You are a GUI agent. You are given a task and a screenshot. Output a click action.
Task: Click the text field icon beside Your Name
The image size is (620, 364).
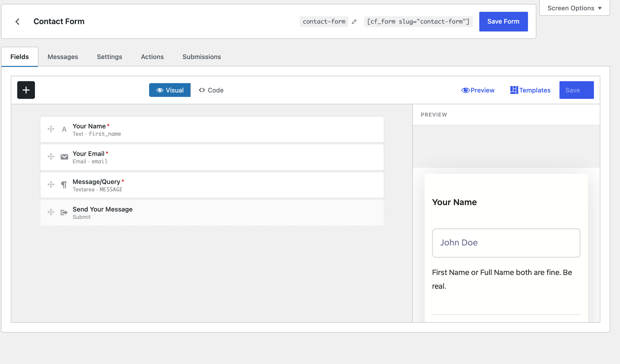pyautogui.click(x=64, y=129)
